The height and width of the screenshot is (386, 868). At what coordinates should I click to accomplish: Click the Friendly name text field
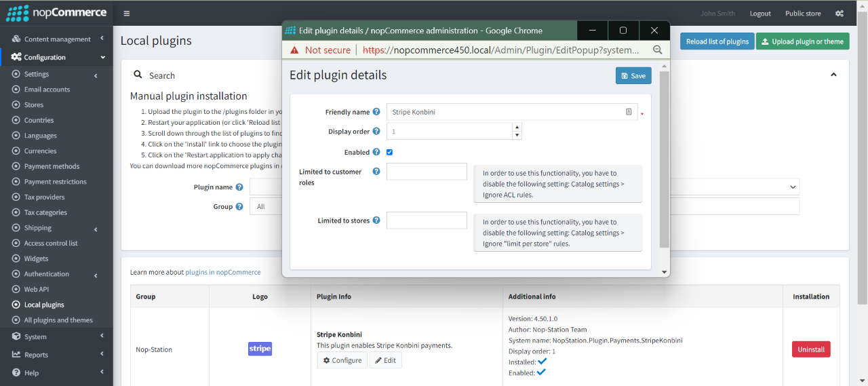tap(505, 112)
